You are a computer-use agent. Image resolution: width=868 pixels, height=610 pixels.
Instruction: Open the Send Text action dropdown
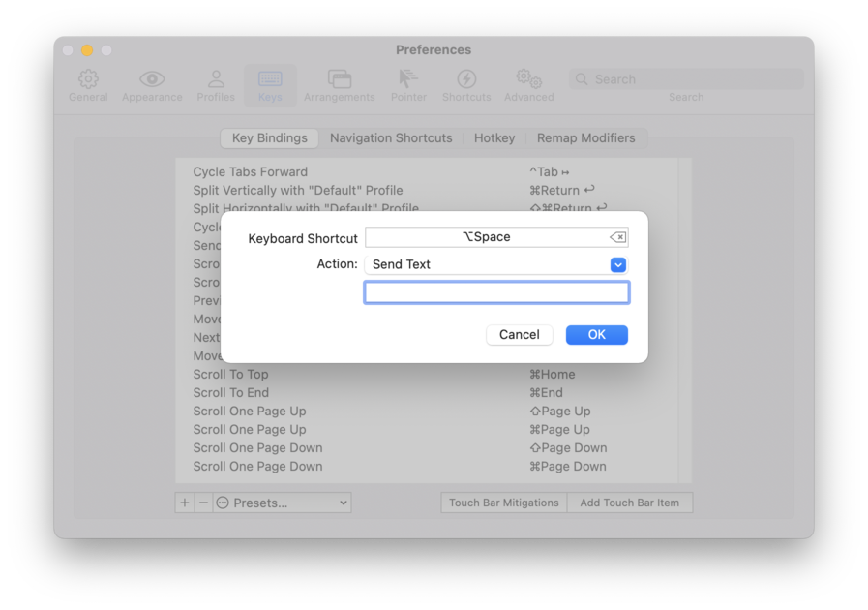tap(496, 263)
